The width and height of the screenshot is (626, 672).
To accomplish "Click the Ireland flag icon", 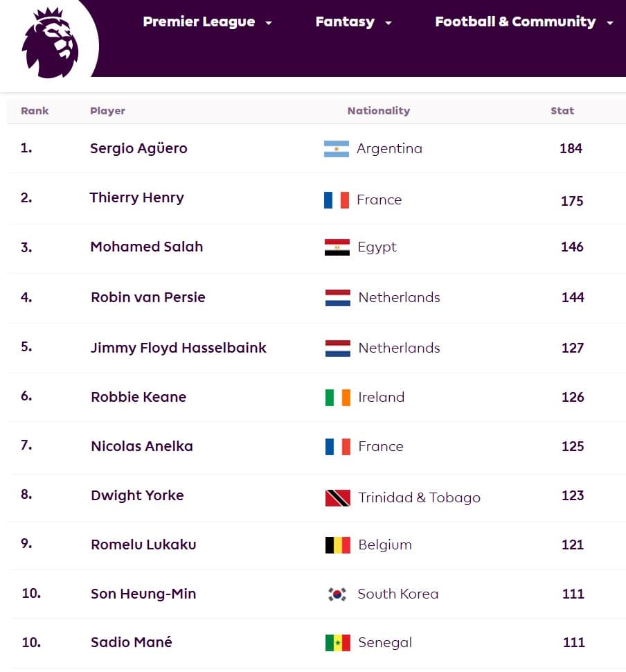I will pyautogui.click(x=338, y=398).
